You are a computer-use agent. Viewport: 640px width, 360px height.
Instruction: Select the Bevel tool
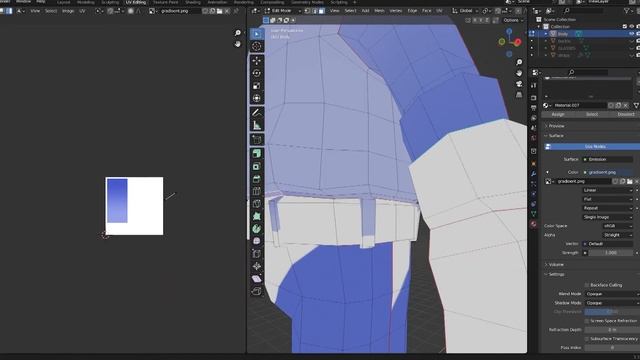click(x=256, y=179)
